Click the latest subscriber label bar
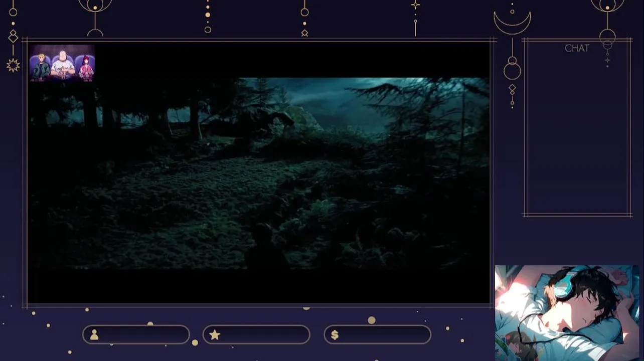Image resolution: width=644 pixels, height=361 pixels. (x=256, y=335)
